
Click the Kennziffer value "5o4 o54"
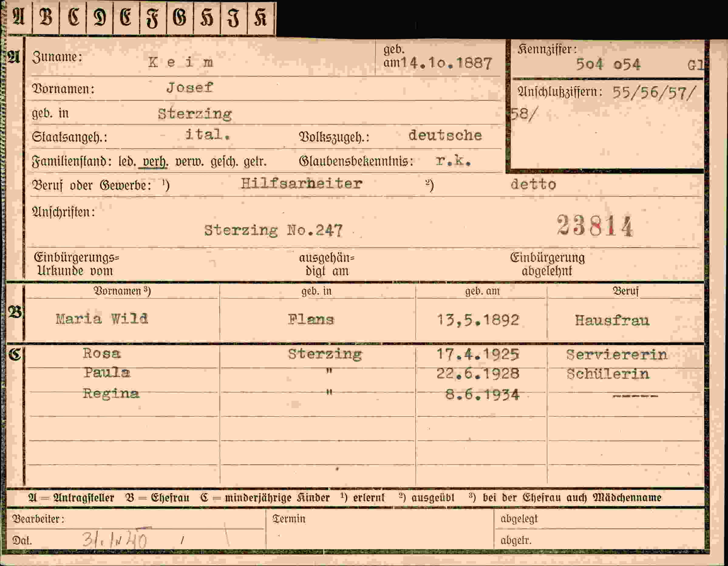(x=608, y=64)
